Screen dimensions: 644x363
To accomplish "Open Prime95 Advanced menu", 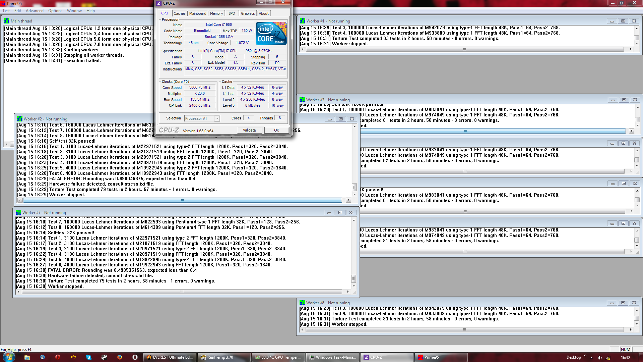I will click(x=35, y=11).
